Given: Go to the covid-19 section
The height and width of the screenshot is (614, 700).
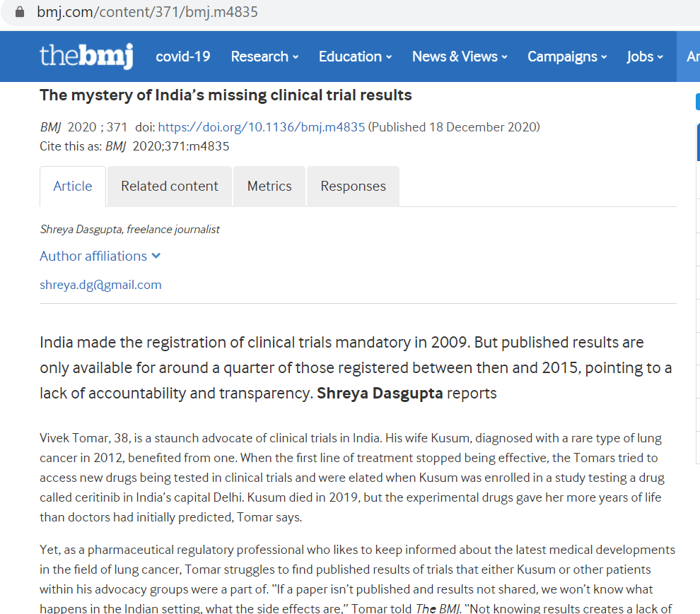Looking at the screenshot, I should [x=183, y=57].
